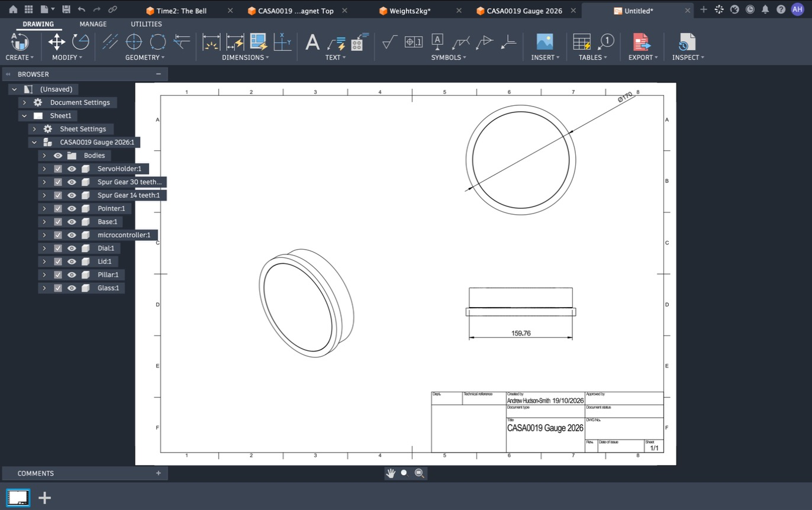
Task: Select the Text tool letter A
Action: tap(312, 42)
